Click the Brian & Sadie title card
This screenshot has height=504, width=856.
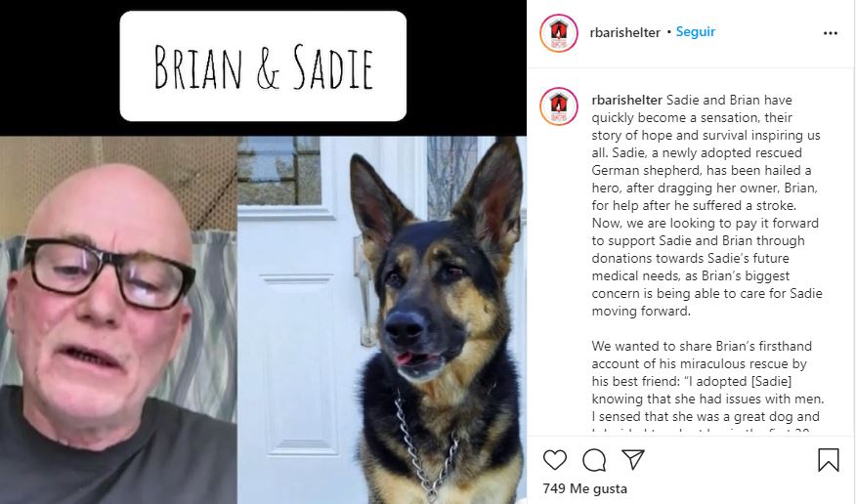(x=263, y=66)
